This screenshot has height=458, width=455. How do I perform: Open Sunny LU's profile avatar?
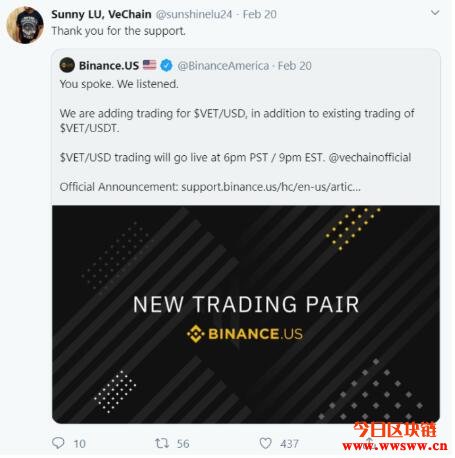tap(25, 25)
